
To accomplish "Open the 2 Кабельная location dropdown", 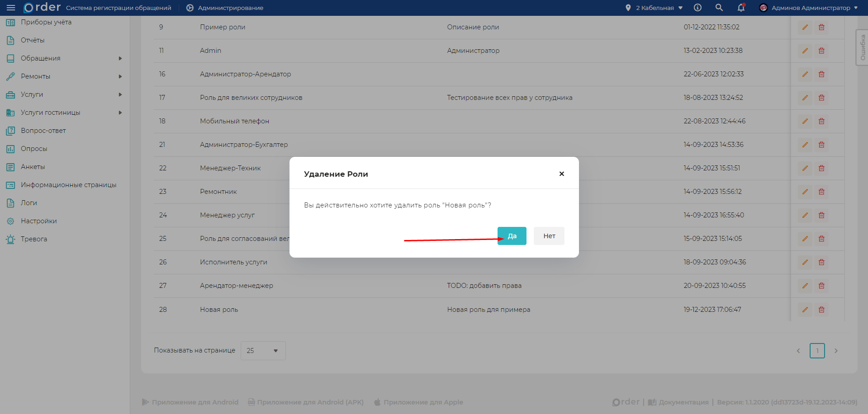I will 655,8.
